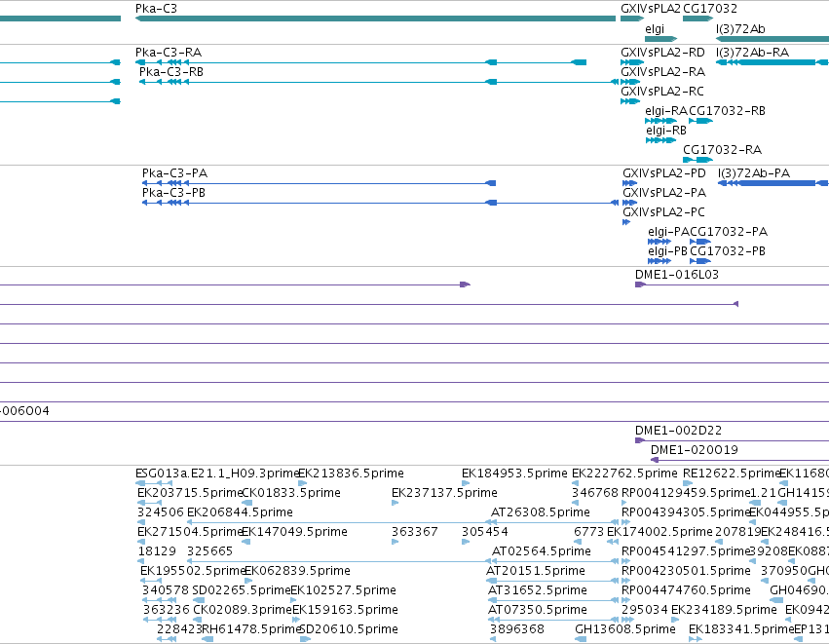Click EST AT20151.5prime
The image size is (829, 644).
coord(552,581)
